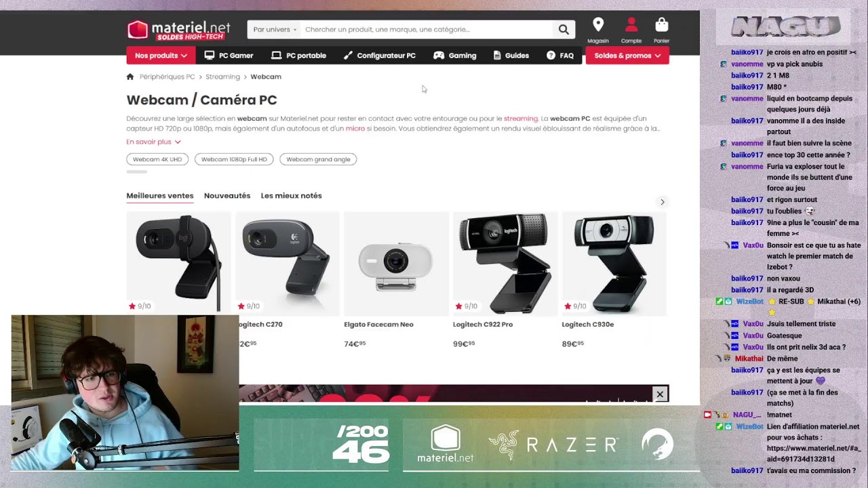
Task: Open the PC portable menu
Action: (x=299, y=56)
